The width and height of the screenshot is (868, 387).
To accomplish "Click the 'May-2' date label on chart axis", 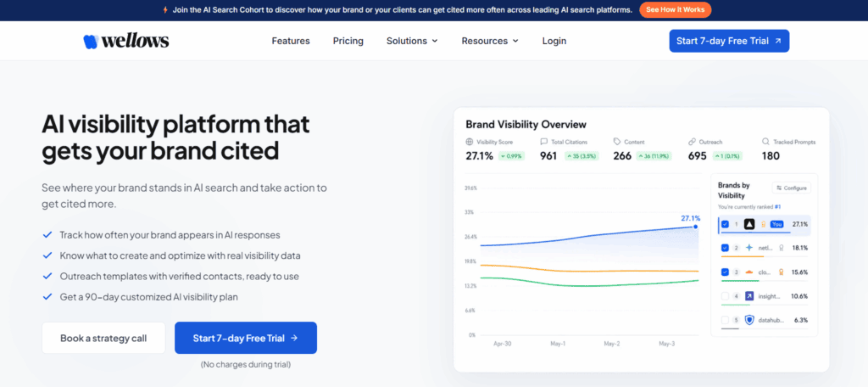I will click(612, 345).
